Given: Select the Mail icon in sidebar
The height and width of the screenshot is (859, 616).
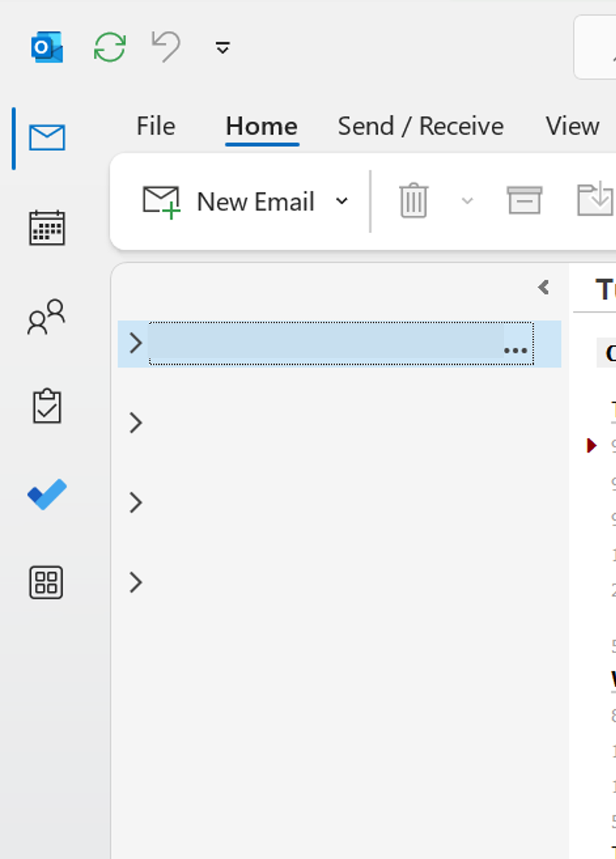Looking at the screenshot, I should (47, 138).
